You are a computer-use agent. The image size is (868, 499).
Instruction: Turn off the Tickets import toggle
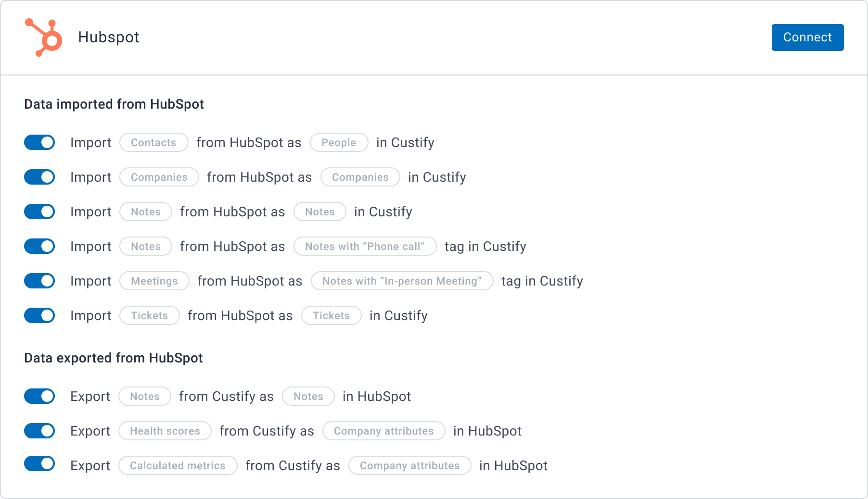click(39, 315)
